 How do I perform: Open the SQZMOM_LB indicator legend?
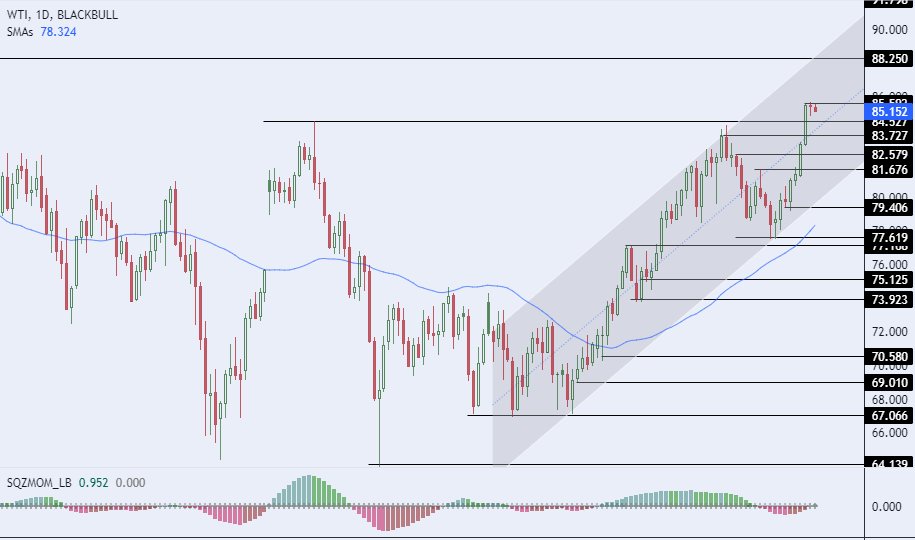click(x=37, y=482)
